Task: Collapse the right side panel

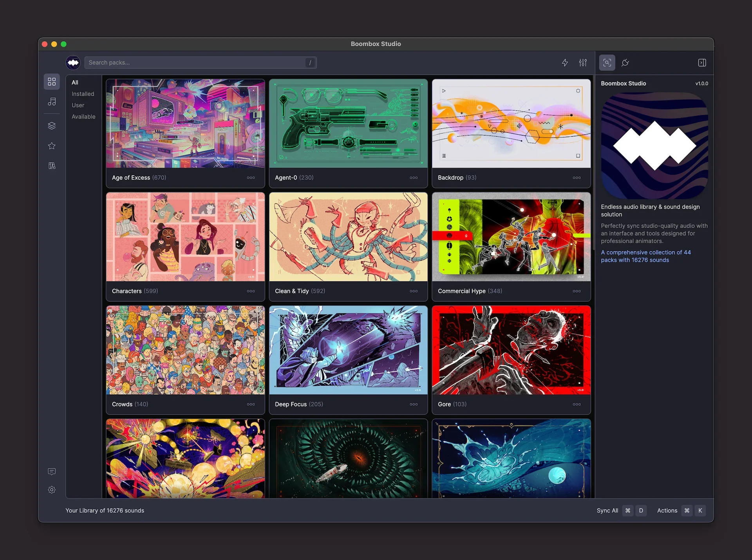Action: click(702, 63)
